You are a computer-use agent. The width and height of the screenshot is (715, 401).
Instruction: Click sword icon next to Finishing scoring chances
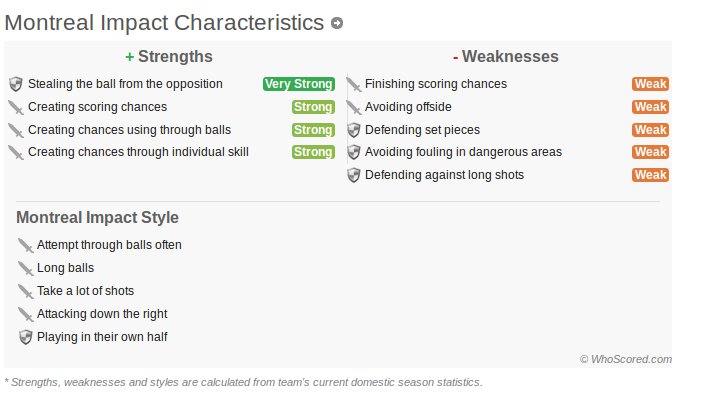pyautogui.click(x=353, y=84)
